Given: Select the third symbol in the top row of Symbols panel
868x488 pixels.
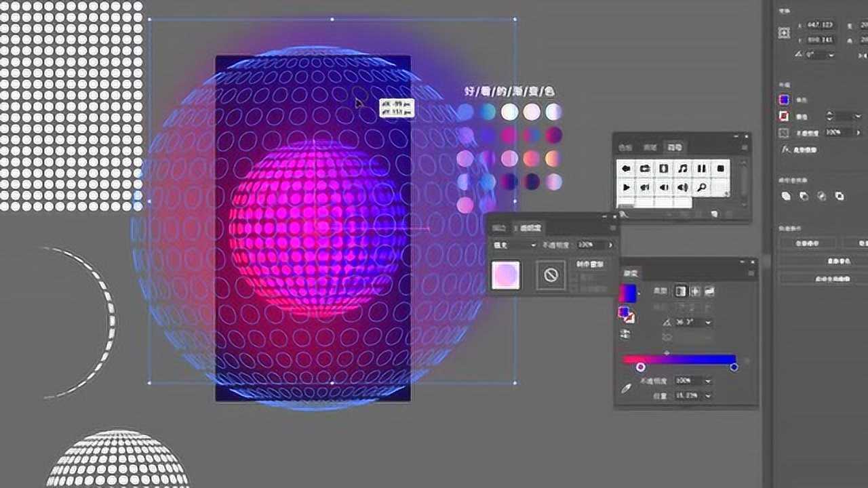Looking at the screenshot, I should click(x=664, y=168).
